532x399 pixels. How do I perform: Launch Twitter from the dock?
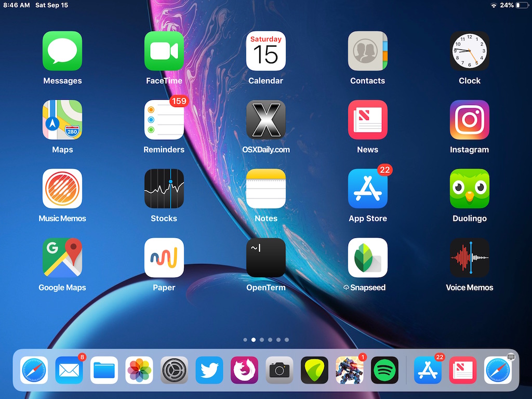(x=209, y=370)
